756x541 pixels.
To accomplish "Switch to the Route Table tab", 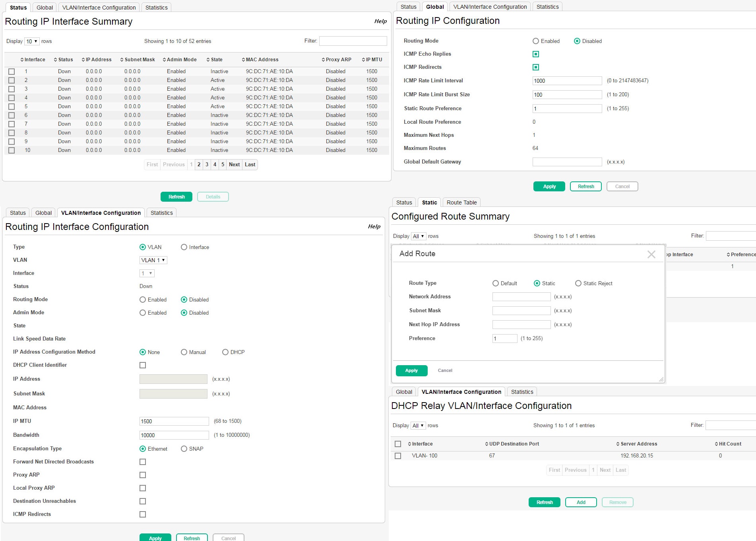I will tap(461, 202).
